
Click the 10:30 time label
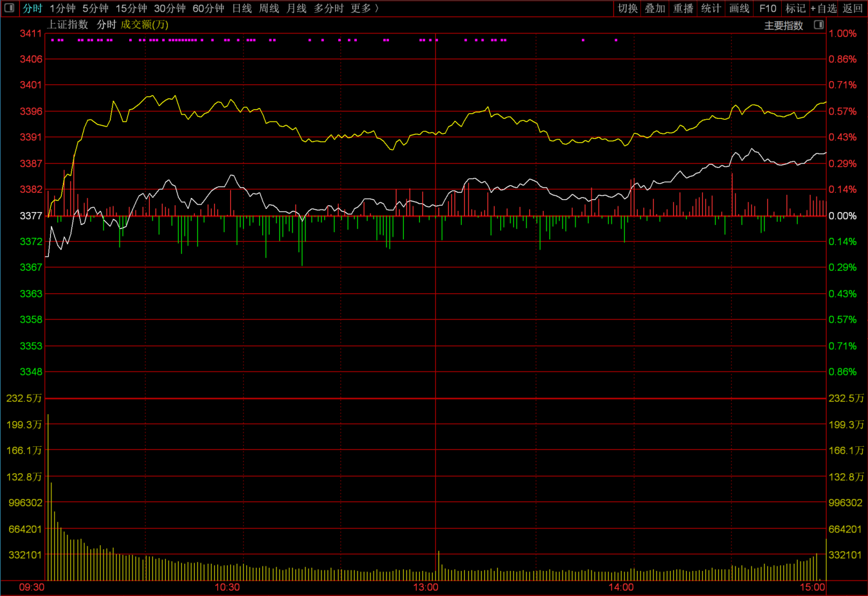[x=227, y=588]
